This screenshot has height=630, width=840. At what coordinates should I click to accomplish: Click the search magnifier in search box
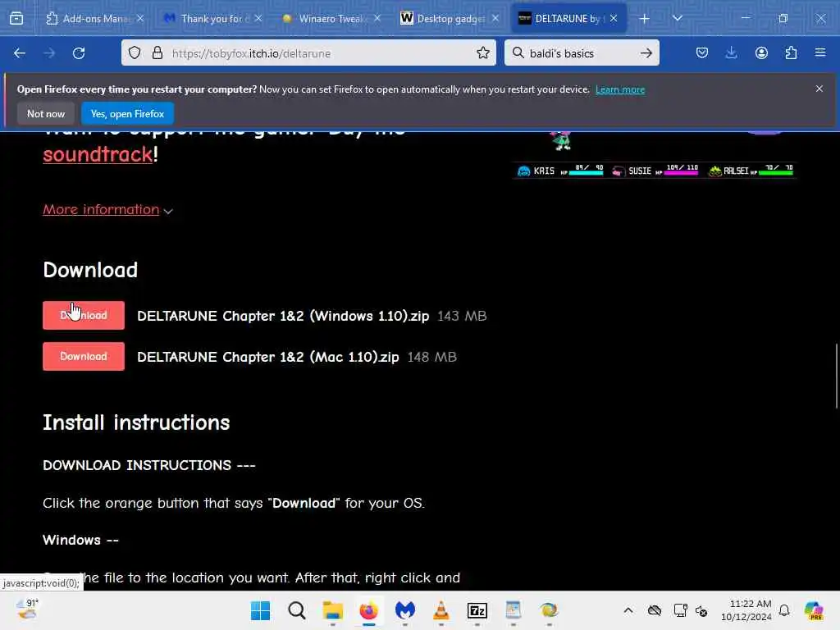click(x=518, y=53)
